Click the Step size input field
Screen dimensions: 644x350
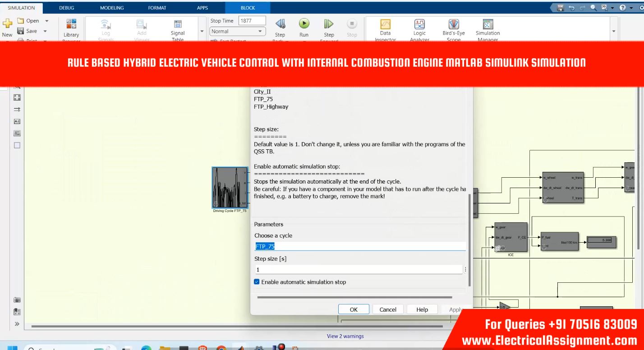tap(359, 270)
